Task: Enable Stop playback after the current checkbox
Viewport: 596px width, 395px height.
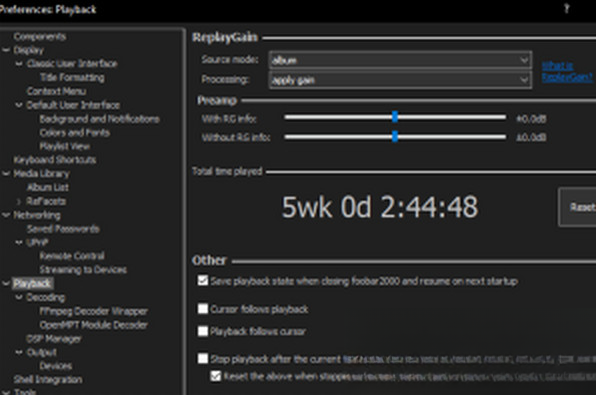Action: pos(203,358)
